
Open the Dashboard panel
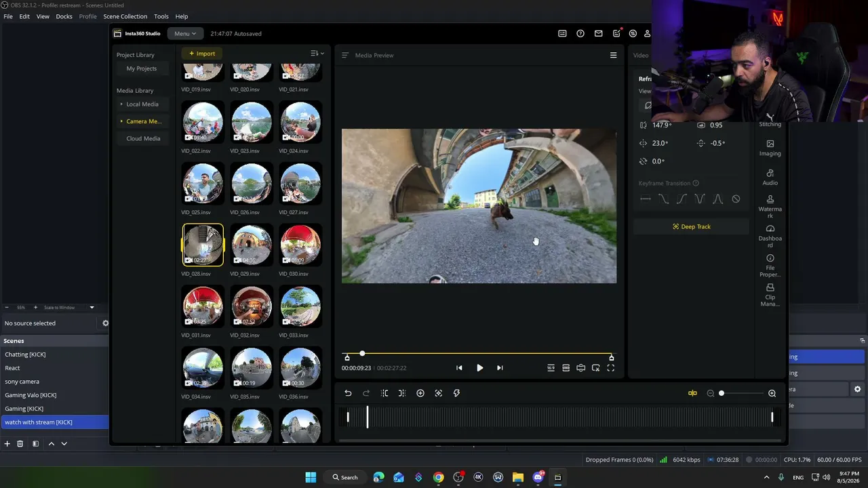click(x=770, y=236)
